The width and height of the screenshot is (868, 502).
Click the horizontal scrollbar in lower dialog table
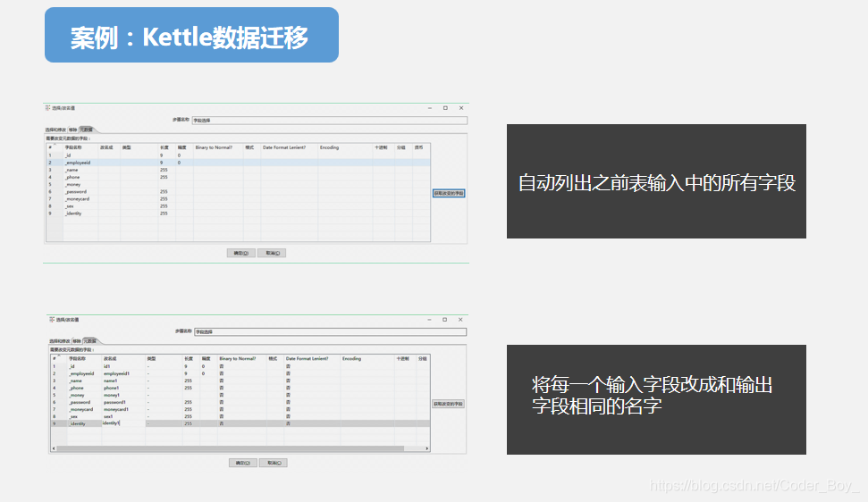pyautogui.click(x=231, y=448)
